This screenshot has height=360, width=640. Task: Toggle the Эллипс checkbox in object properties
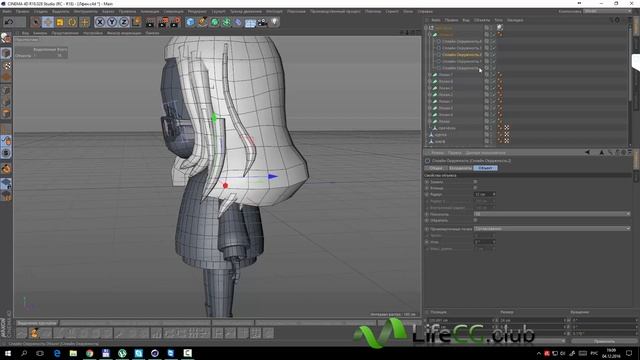[475, 182]
